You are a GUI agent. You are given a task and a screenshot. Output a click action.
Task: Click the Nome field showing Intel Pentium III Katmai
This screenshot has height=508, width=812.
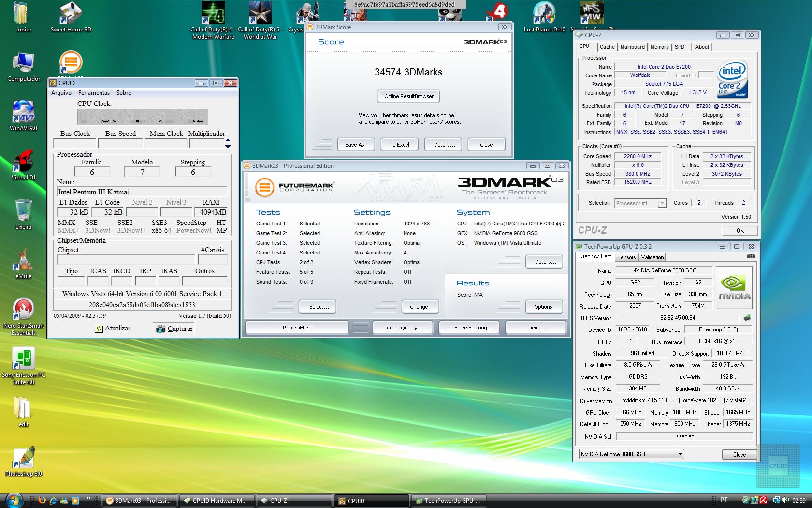[x=142, y=192]
